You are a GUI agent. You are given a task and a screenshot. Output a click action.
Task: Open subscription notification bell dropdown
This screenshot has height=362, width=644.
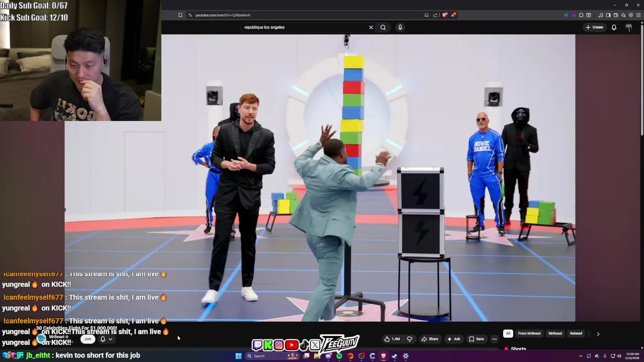[106, 339]
